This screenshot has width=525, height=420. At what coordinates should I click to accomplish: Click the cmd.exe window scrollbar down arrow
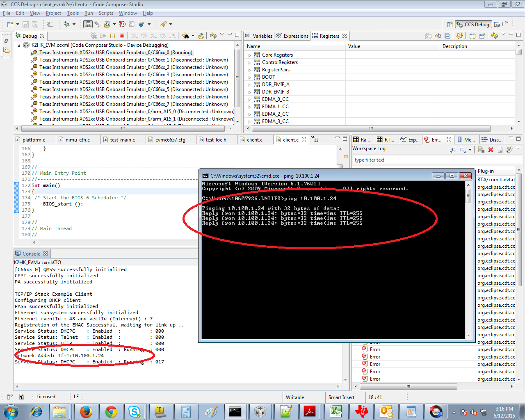point(468,336)
